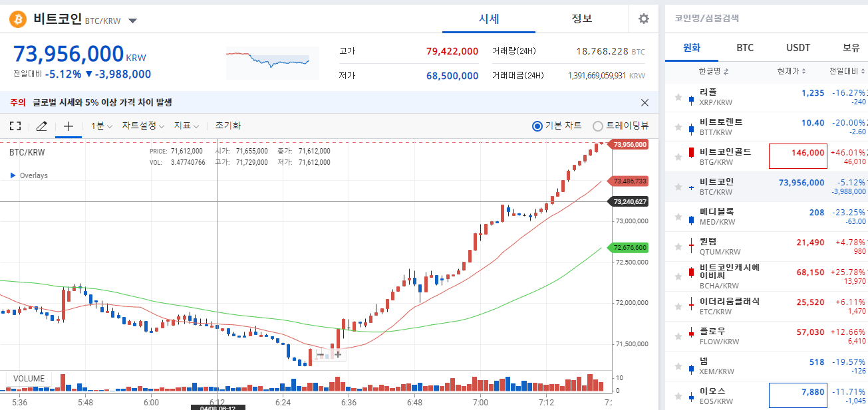
Task: Click the candle icon of 리플 row
Action: pos(691,101)
